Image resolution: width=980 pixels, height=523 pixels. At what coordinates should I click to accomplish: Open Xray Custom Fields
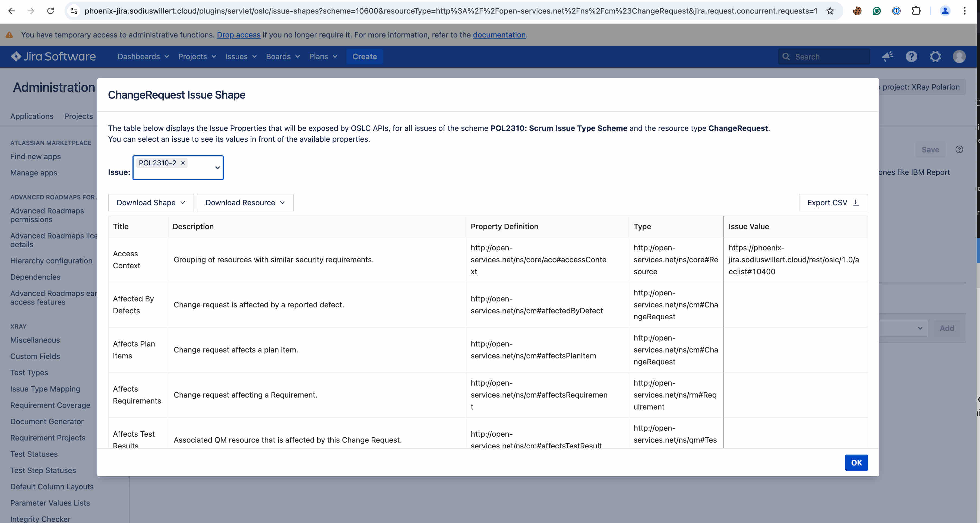[x=35, y=356]
